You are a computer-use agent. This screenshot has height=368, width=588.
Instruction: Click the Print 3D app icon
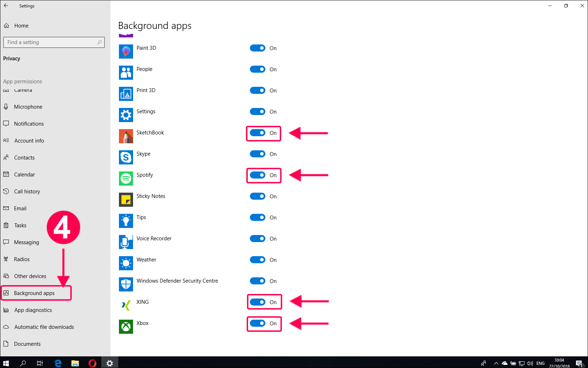(x=126, y=94)
